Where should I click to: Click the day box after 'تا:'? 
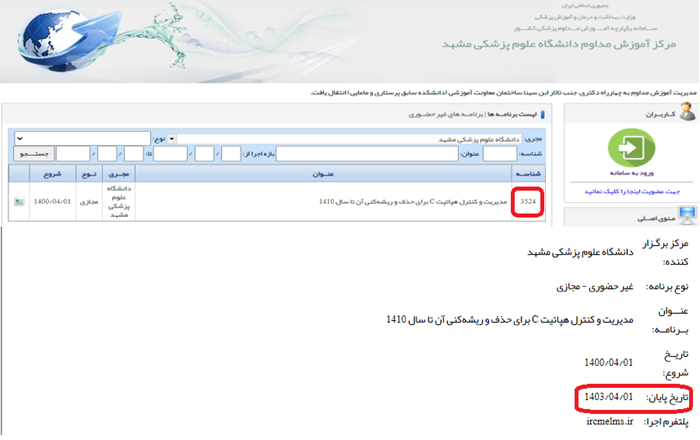point(133,154)
